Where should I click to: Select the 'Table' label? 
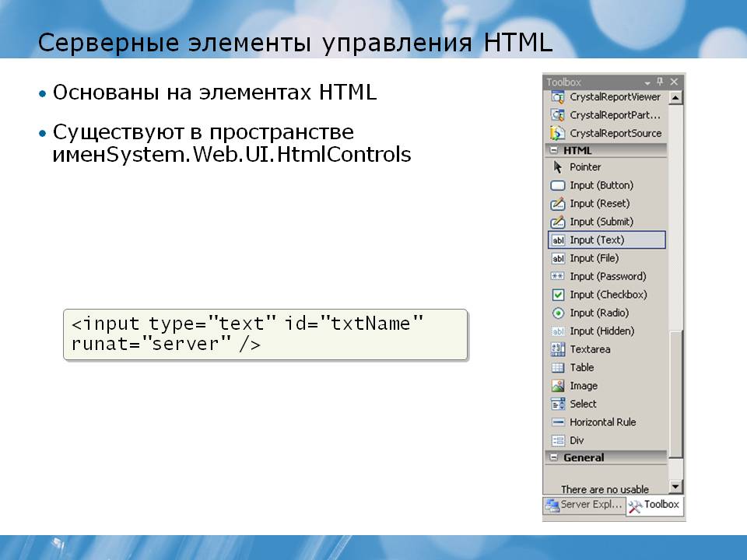[582, 368]
